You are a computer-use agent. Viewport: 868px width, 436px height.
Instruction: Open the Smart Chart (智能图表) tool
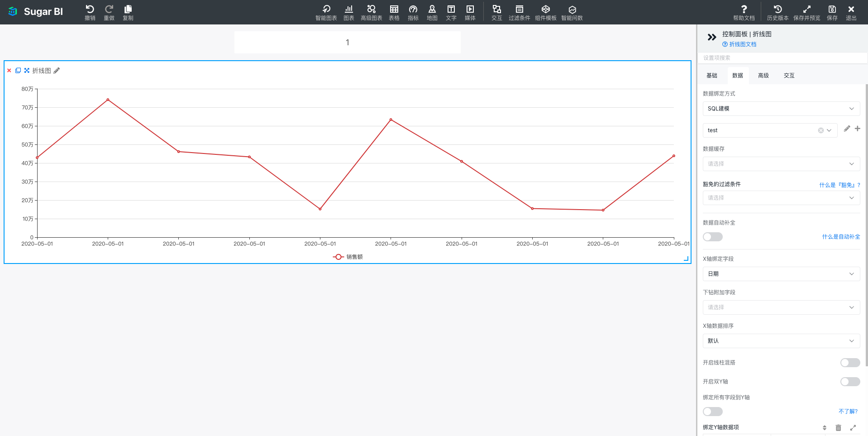click(x=326, y=9)
